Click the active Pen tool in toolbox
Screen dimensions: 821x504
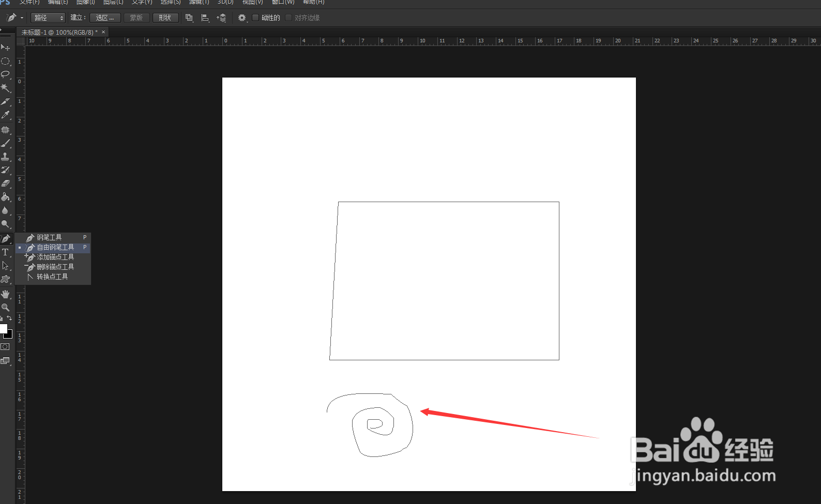[x=5, y=238]
